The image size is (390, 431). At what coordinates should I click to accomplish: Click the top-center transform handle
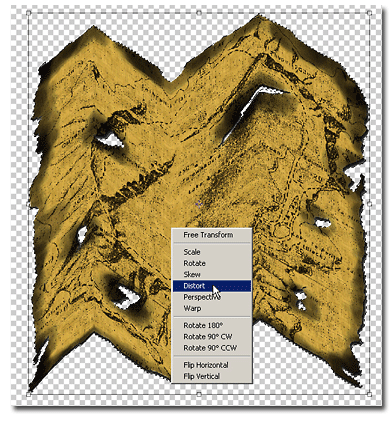point(199,13)
